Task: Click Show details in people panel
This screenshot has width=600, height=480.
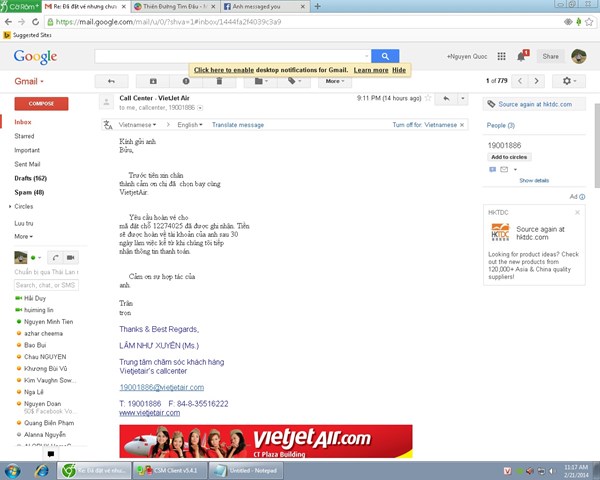Action: [534, 180]
